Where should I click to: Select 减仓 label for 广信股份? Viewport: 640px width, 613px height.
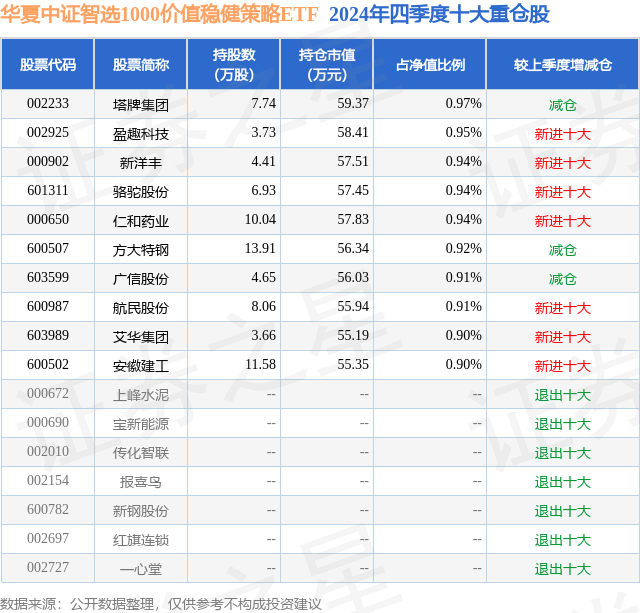pyautogui.click(x=563, y=279)
